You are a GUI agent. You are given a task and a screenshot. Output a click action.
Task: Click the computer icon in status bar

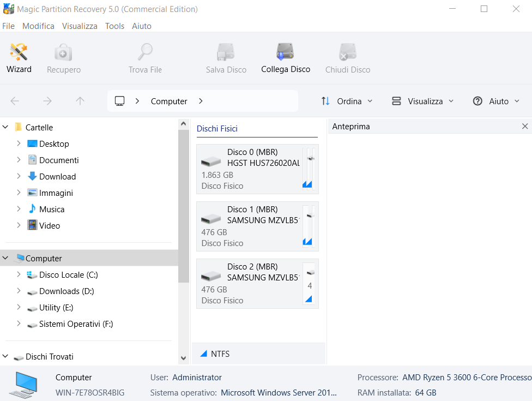click(23, 385)
